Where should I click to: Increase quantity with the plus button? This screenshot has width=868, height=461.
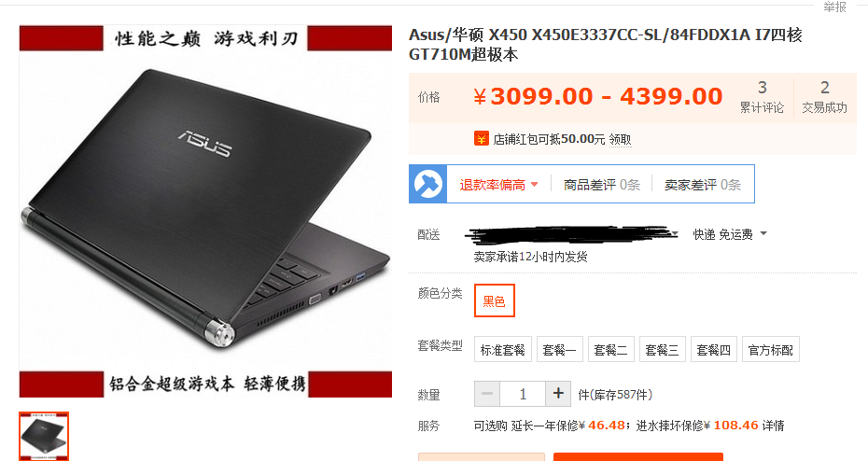558,394
